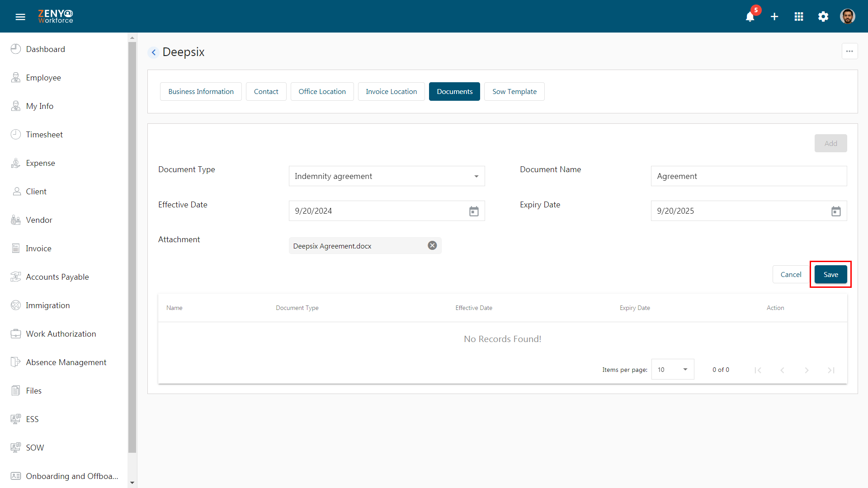Click the Expiry Date calendar picker
The image size is (868, 488).
836,211
